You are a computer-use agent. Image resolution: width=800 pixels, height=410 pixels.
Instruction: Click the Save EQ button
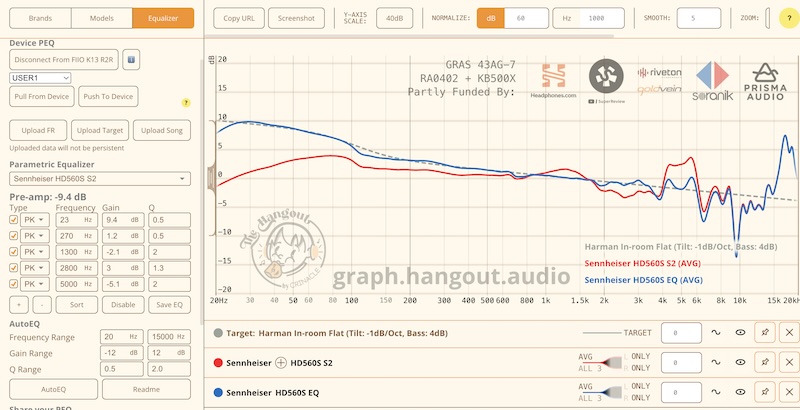(169, 304)
